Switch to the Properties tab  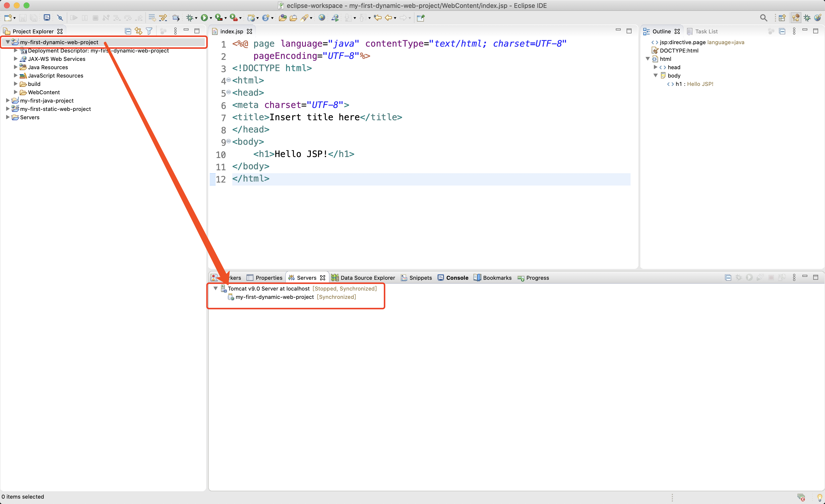tap(264, 278)
